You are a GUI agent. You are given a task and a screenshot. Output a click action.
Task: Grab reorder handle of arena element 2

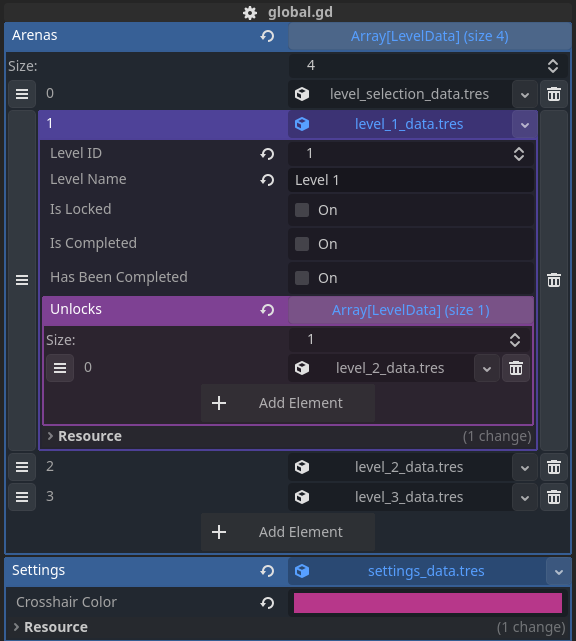pos(22,467)
